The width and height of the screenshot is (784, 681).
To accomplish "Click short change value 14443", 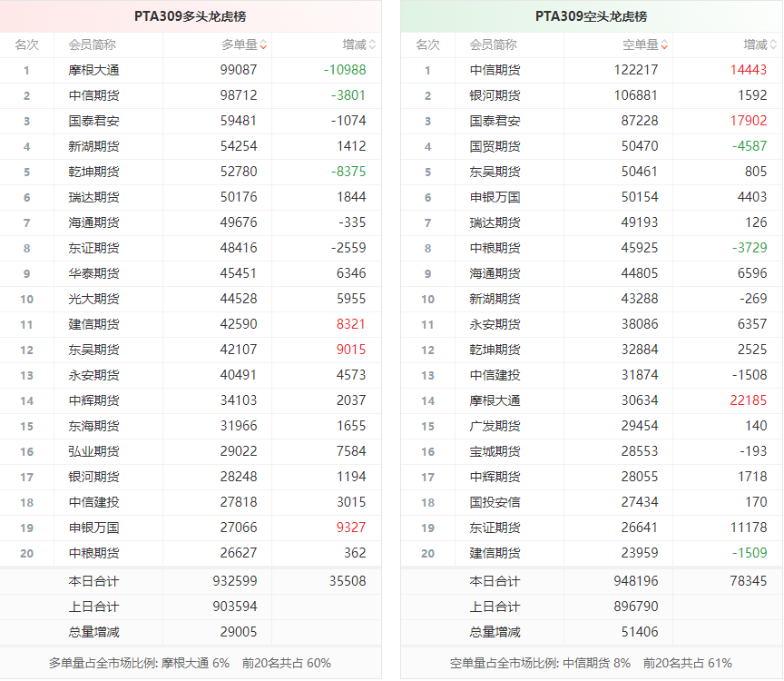I will pyautogui.click(x=749, y=70).
